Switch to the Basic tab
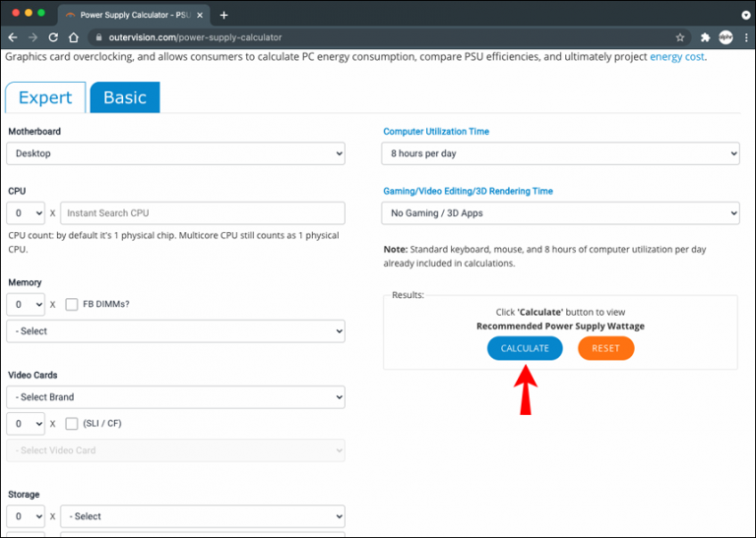 click(x=124, y=97)
